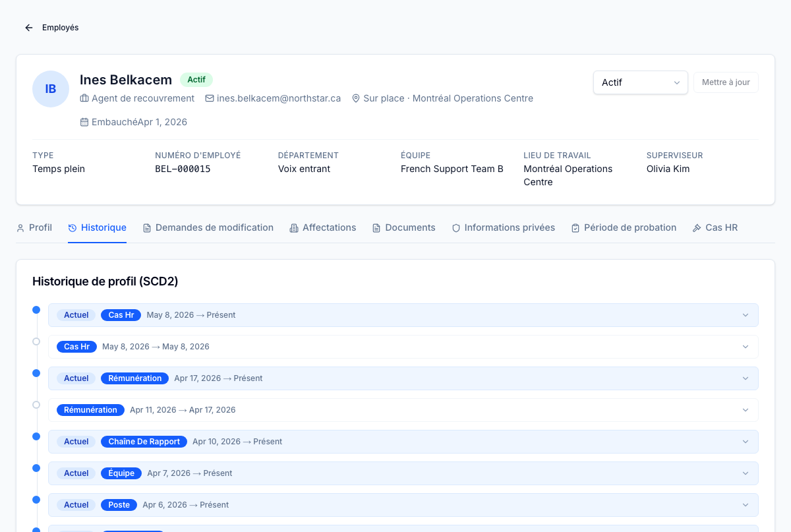
Task: Go back to Employés list
Action: click(51, 28)
